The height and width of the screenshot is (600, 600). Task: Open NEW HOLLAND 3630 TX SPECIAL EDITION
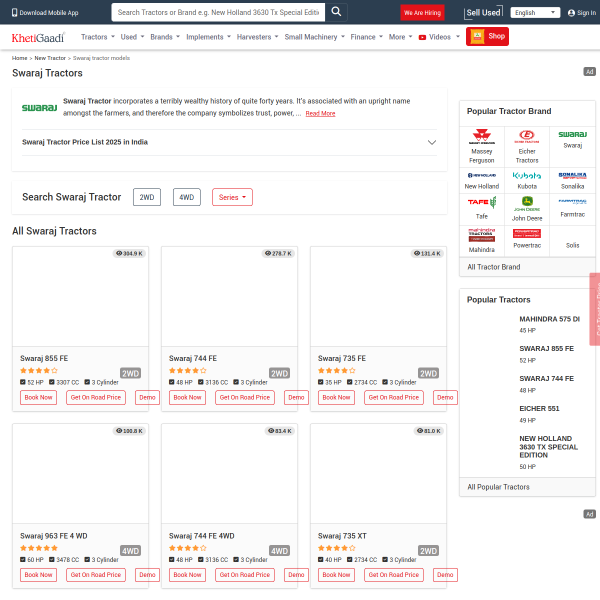pyautogui.click(x=548, y=447)
